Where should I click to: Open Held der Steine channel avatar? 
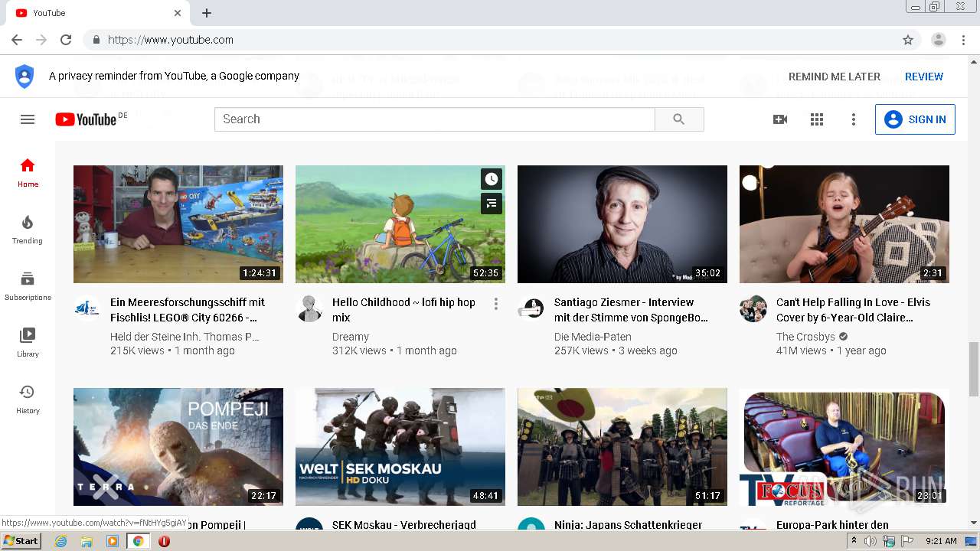87,309
